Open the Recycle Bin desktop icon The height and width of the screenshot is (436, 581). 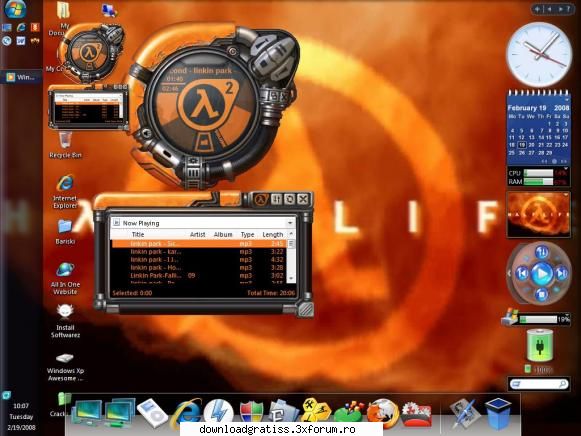[x=65, y=140]
